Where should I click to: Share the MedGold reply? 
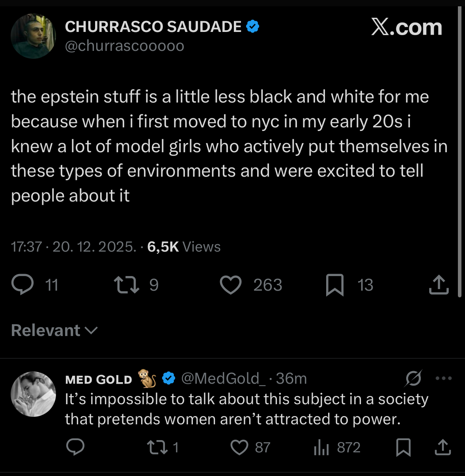(443, 447)
